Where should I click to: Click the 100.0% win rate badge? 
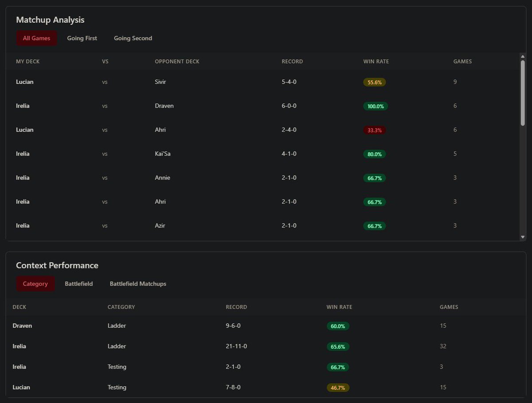click(376, 106)
